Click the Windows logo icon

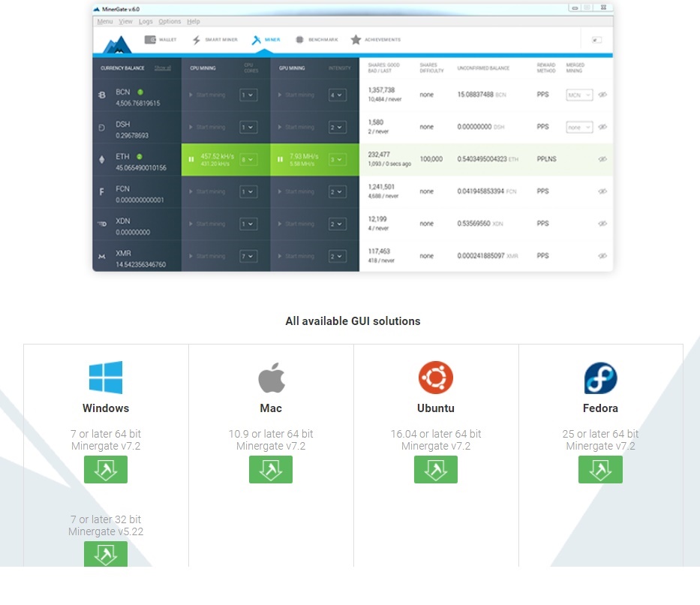click(106, 378)
